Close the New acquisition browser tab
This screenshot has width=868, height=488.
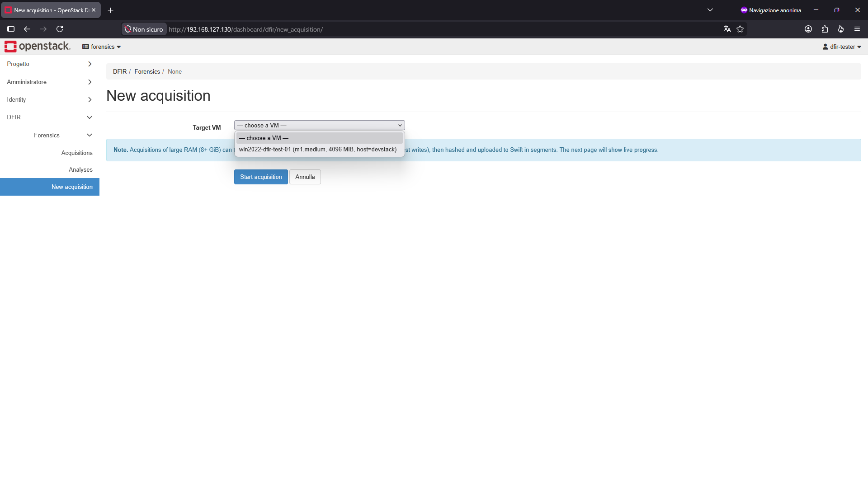(x=94, y=10)
